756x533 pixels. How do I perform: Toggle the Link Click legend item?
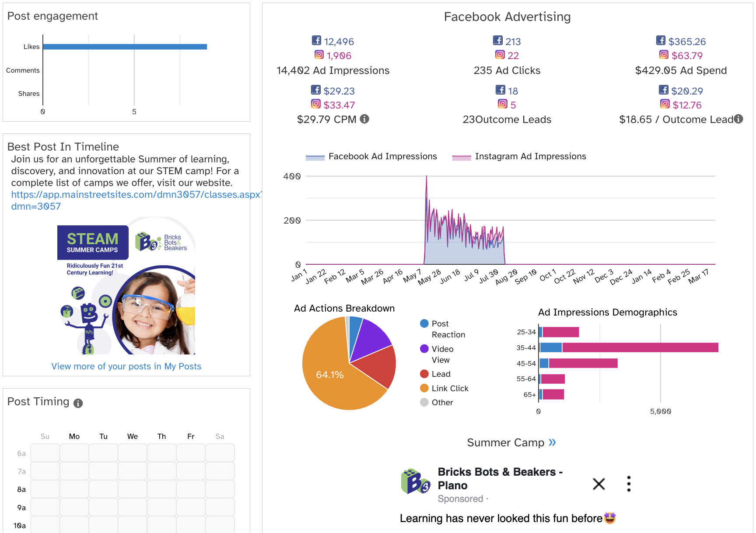coord(449,389)
